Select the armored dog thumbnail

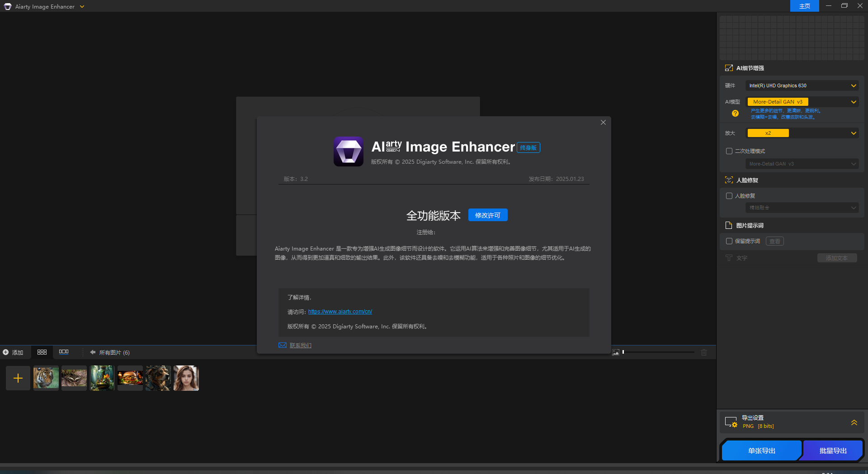point(158,378)
